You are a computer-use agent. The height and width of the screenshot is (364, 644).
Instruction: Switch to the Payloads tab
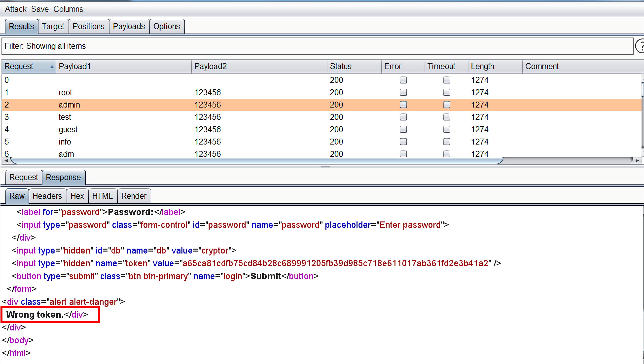click(x=129, y=26)
